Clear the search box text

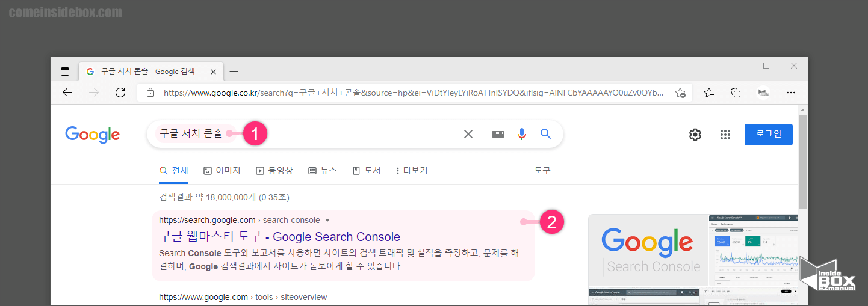click(468, 134)
